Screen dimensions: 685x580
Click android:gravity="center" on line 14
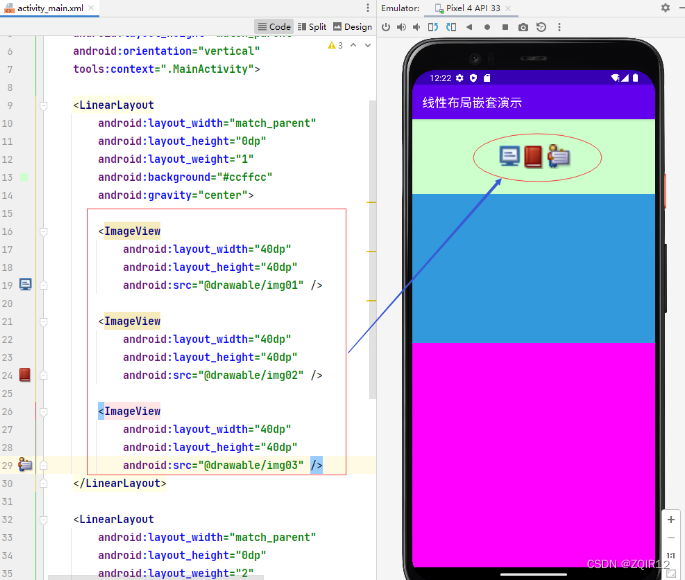[173, 195]
